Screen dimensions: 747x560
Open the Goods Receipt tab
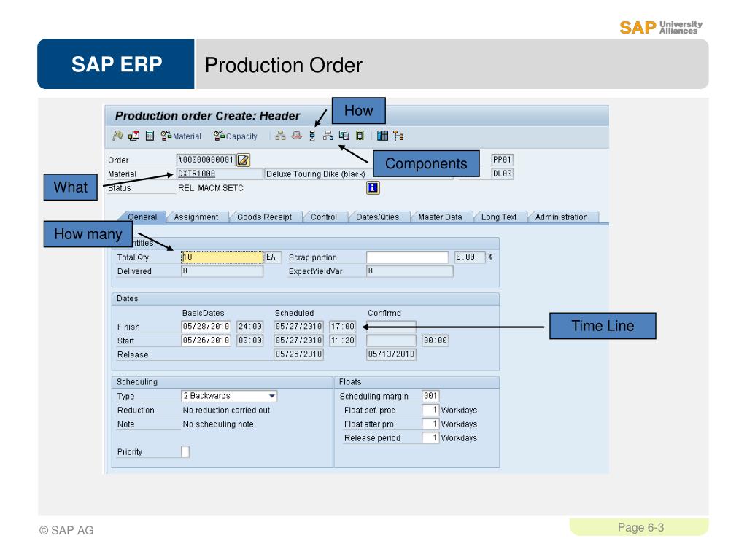pyautogui.click(x=264, y=217)
